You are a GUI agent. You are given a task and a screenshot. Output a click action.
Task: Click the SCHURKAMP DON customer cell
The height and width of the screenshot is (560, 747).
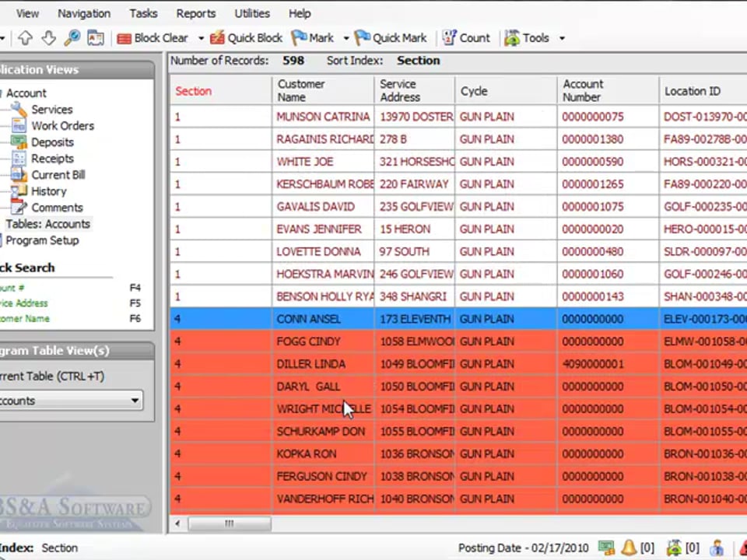click(x=323, y=432)
